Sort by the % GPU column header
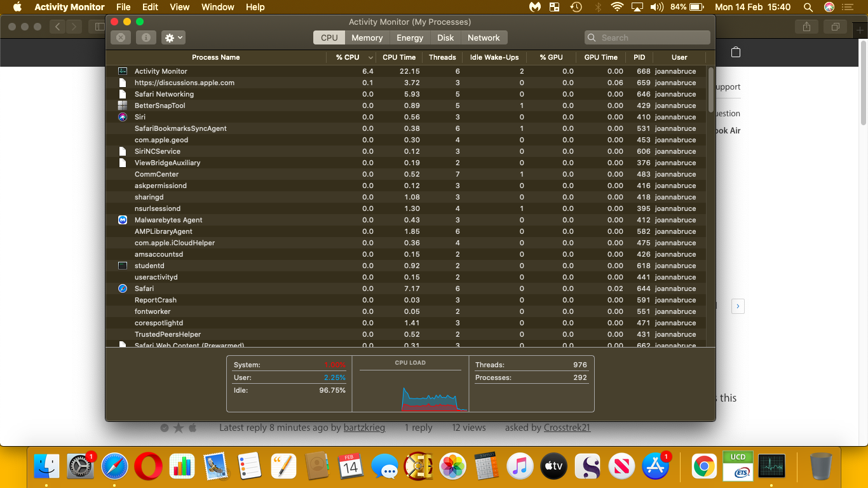The image size is (868, 488). (x=552, y=57)
